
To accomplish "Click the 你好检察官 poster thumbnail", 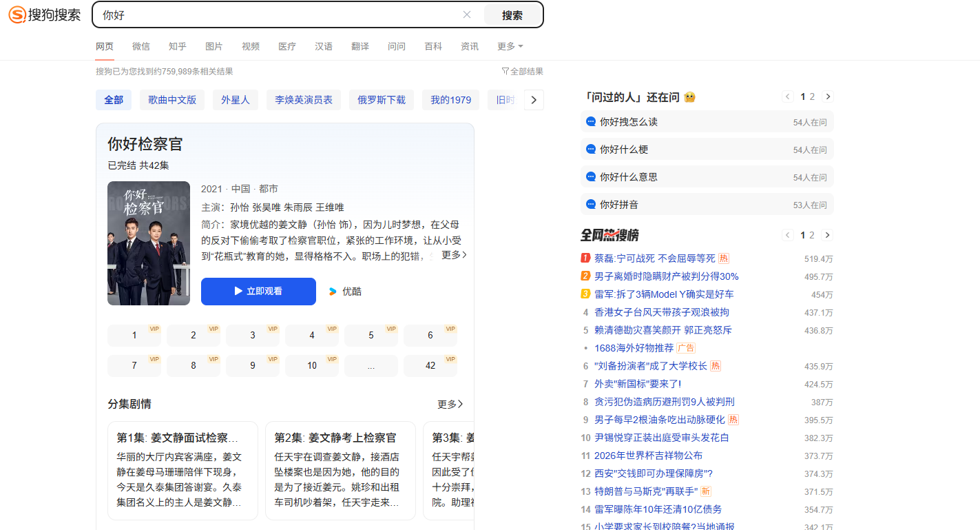I will point(149,243).
